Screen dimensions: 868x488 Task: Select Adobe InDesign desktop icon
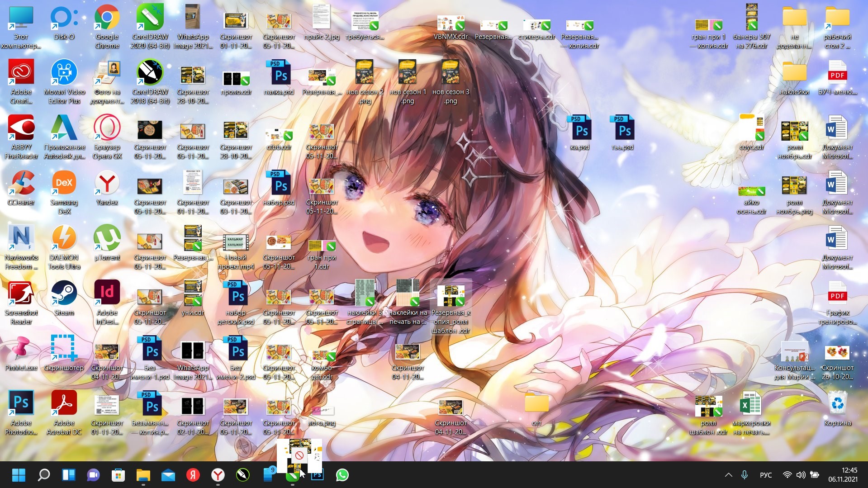pos(107,303)
